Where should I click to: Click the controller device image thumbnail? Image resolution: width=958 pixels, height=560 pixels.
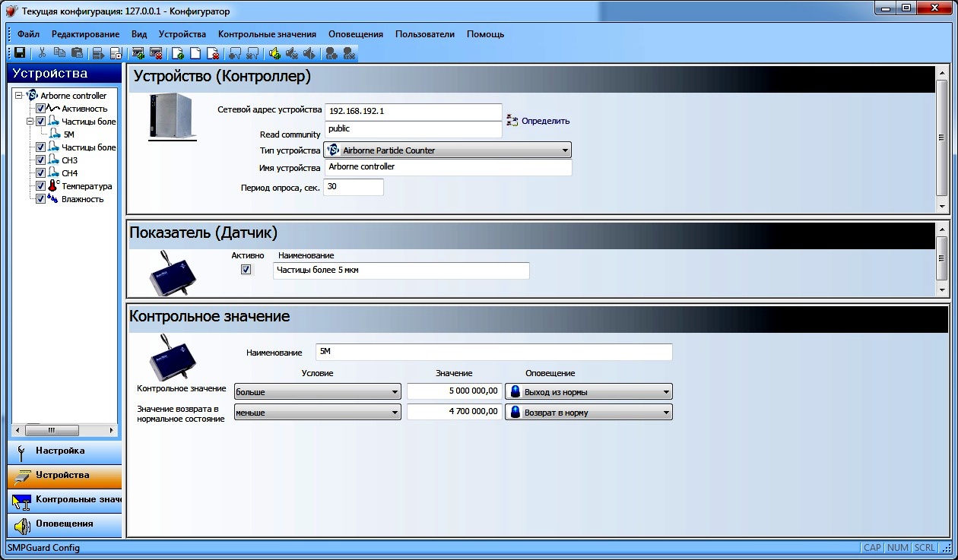click(x=173, y=116)
